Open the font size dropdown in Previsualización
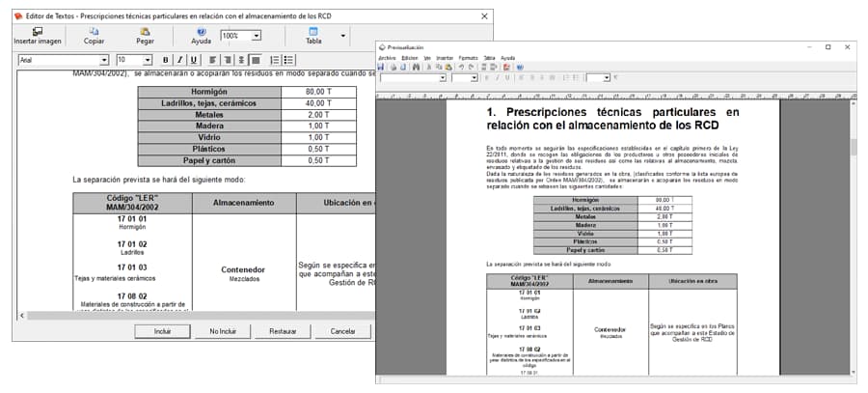This screenshot has width=868, height=393. (475, 78)
